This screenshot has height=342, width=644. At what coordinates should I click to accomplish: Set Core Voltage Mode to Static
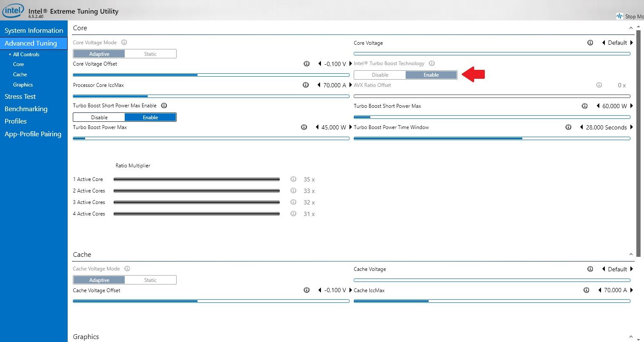150,54
